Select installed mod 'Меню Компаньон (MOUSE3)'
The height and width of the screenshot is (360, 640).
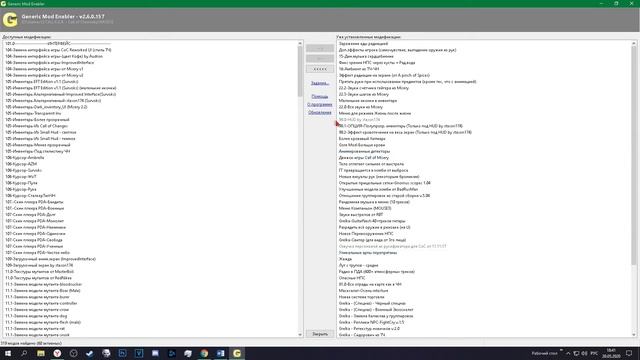pos(365,208)
